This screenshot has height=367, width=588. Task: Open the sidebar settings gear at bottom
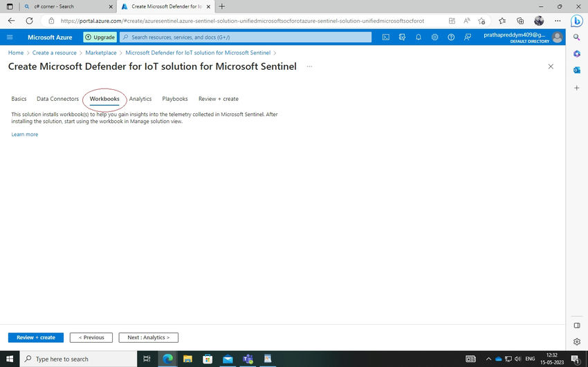(577, 341)
